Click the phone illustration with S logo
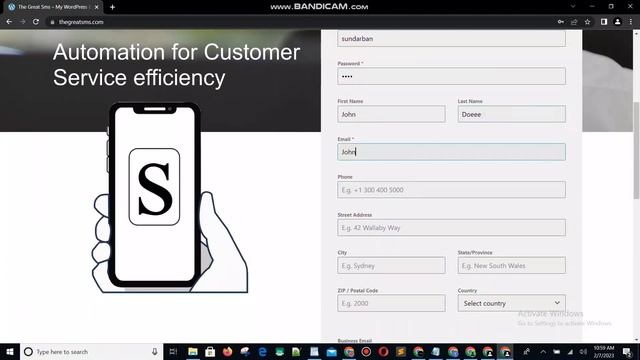Image resolution: width=640 pixels, height=360 pixels. coord(169,198)
